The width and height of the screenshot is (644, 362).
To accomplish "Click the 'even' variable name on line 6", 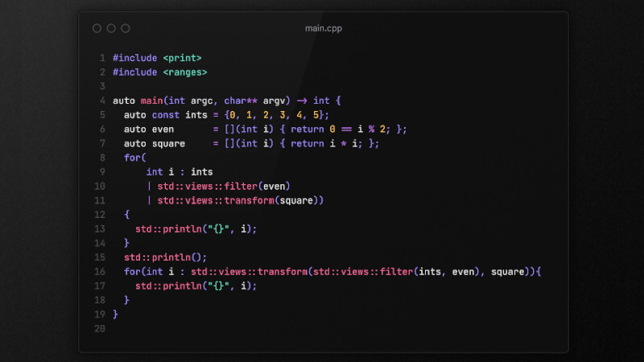I will pos(163,130).
